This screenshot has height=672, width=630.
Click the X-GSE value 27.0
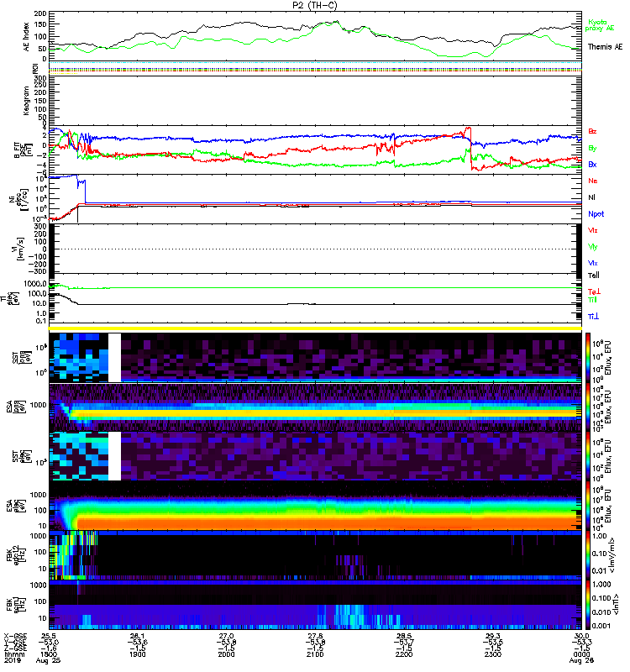click(226, 636)
